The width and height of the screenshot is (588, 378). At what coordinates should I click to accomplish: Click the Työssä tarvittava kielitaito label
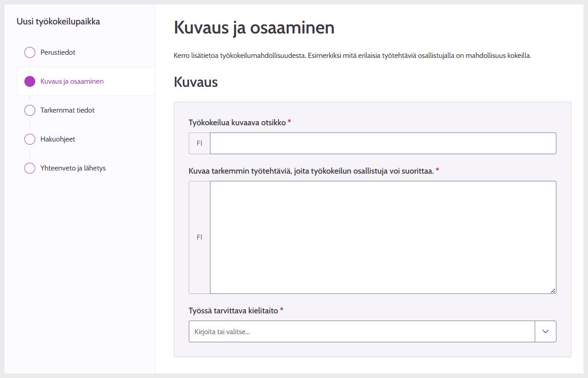click(x=233, y=310)
